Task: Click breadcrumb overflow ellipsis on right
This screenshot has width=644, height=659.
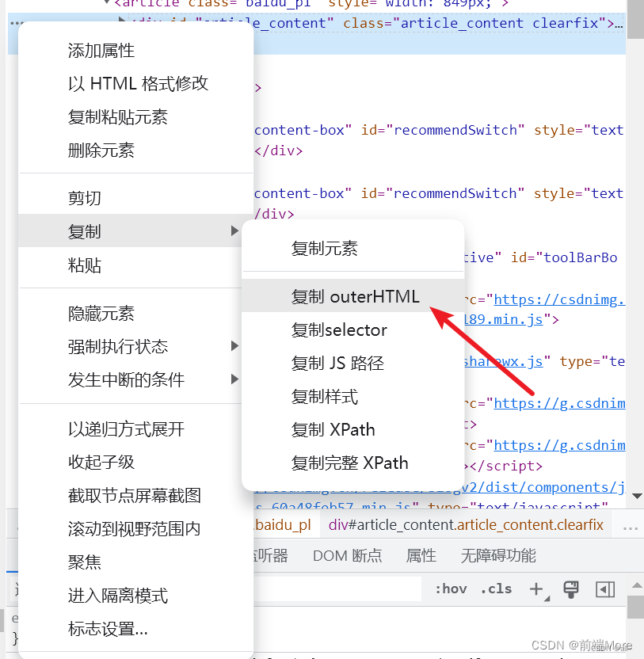Action: click(x=630, y=528)
